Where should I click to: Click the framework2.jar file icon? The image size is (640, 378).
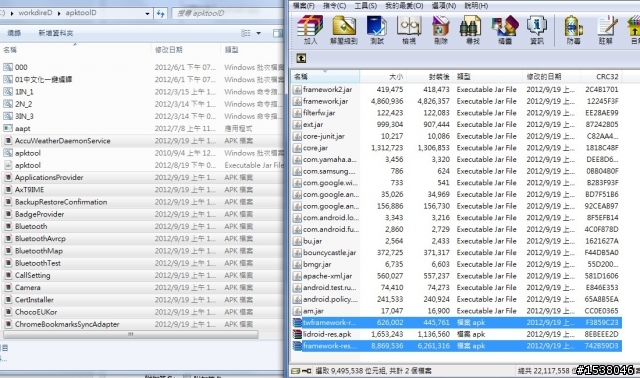pos(297,89)
